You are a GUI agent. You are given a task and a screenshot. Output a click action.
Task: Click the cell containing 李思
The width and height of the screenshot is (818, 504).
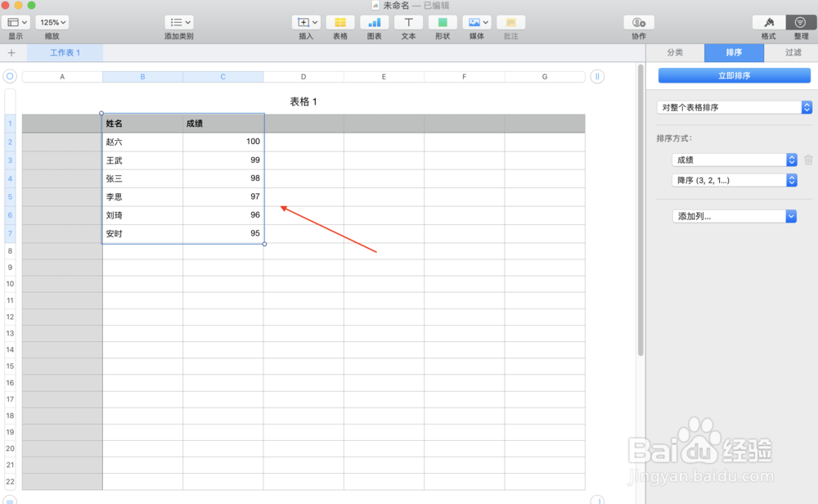tap(142, 196)
